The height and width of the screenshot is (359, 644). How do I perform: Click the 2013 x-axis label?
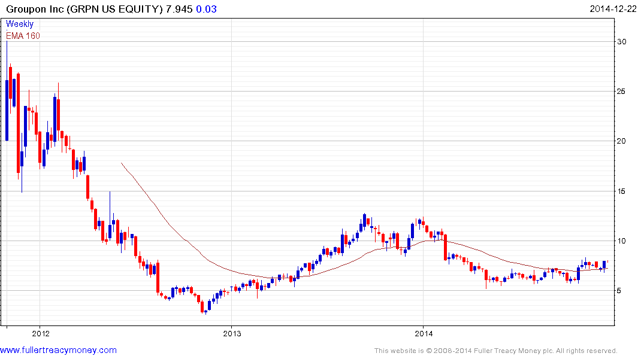(x=232, y=333)
